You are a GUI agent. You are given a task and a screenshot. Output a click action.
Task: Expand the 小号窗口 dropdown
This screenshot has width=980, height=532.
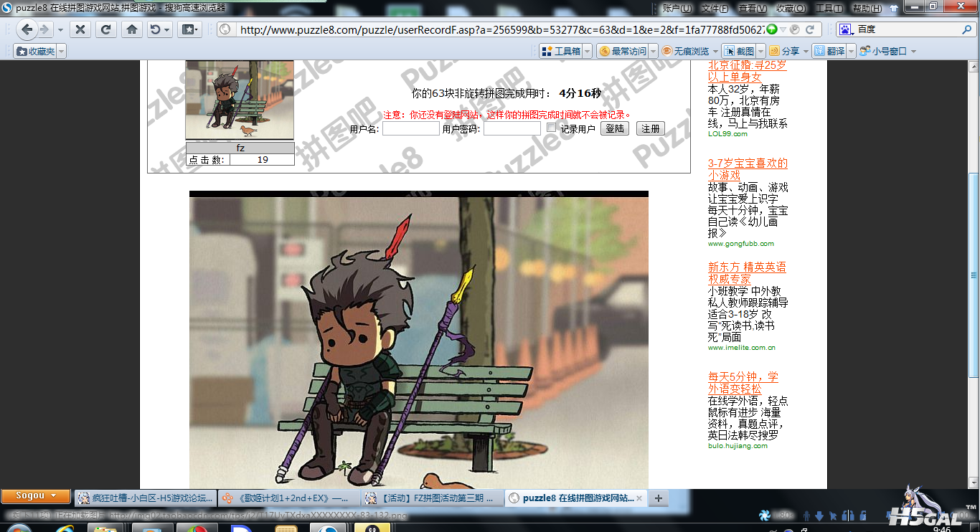913,51
